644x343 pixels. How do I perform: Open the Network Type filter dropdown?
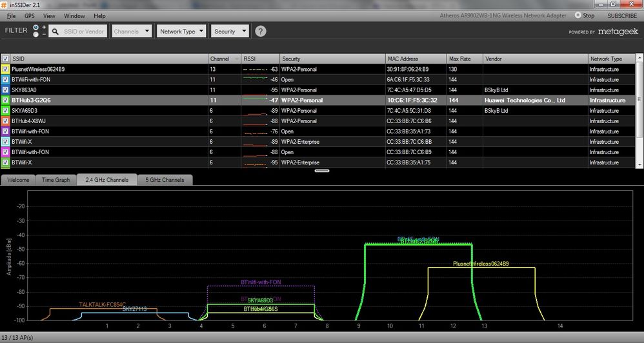(x=181, y=31)
